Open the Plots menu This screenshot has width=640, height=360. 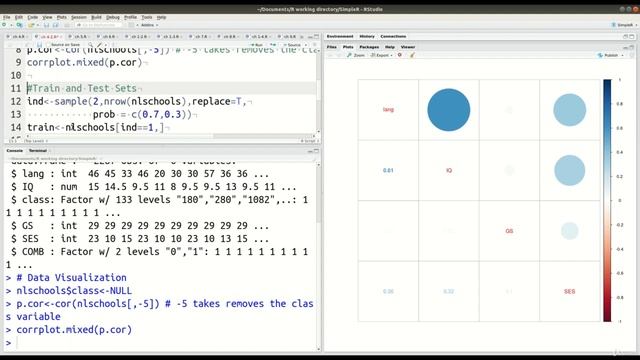point(62,17)
